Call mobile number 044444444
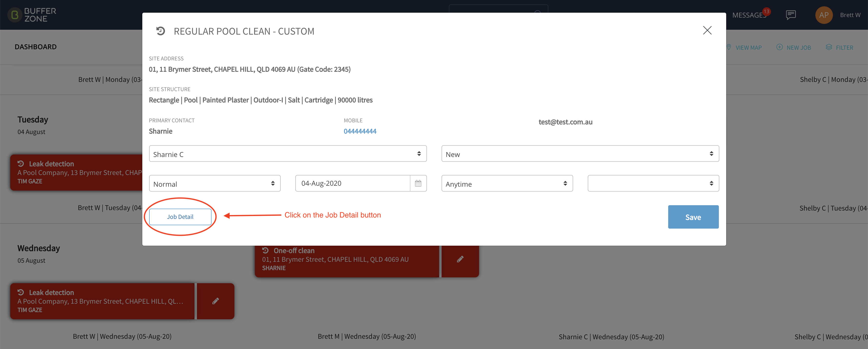Viewport: 868px width, 349px height. pyautogui.click(x=360, y=131)
